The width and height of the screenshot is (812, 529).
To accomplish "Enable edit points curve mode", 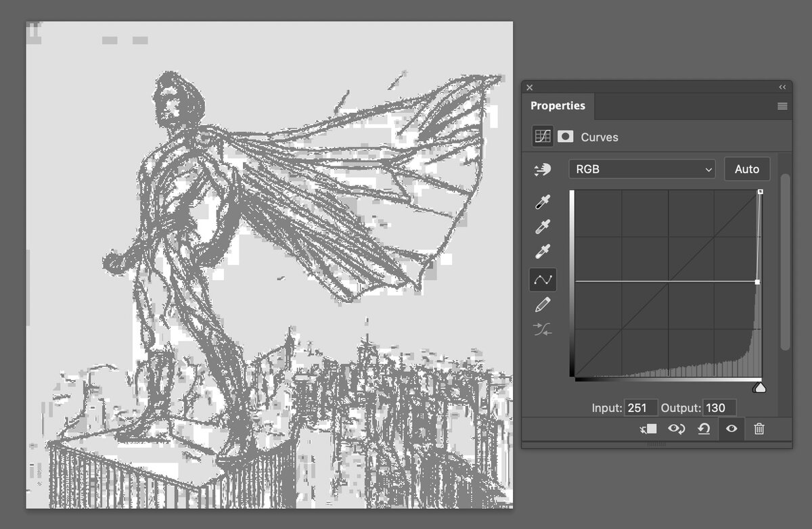I will pyautogui.click(x=543, y=279).
